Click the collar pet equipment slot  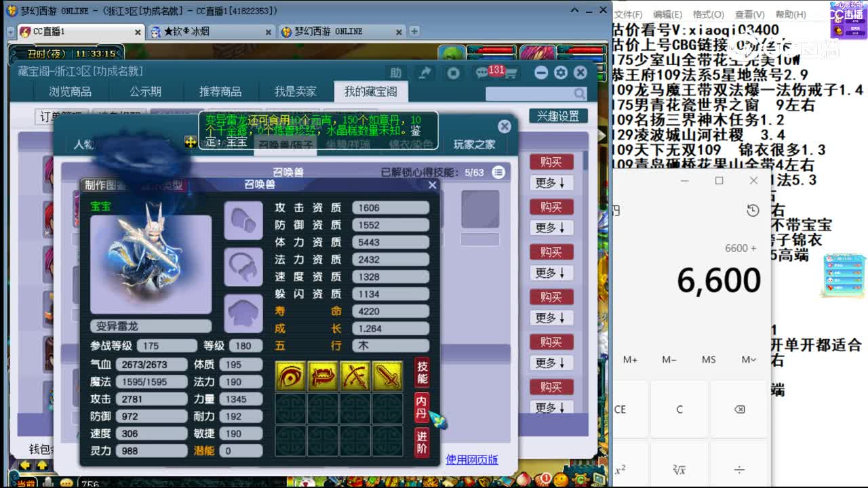(243, 266)
